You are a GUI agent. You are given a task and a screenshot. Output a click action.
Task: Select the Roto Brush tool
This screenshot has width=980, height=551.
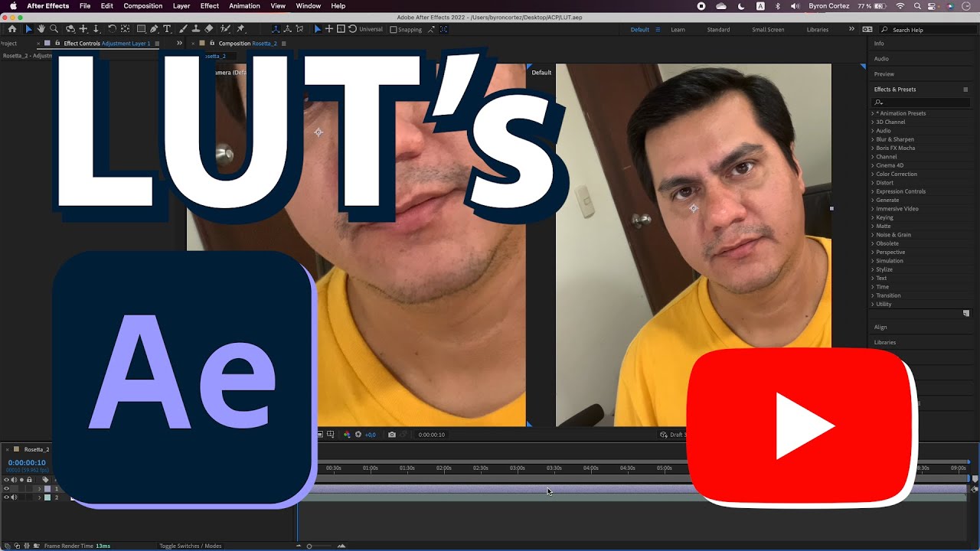pyautogui.click(x=225, y=29)
